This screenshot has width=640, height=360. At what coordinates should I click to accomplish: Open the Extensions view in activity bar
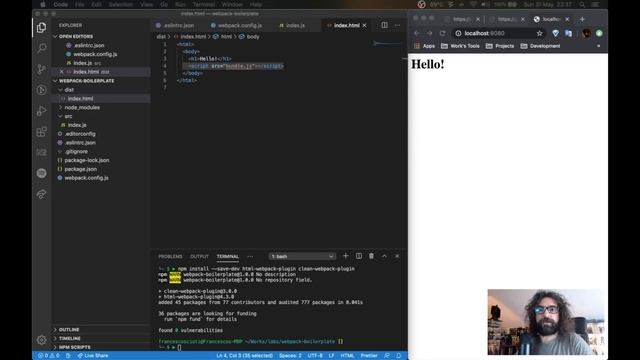[41, 131]
